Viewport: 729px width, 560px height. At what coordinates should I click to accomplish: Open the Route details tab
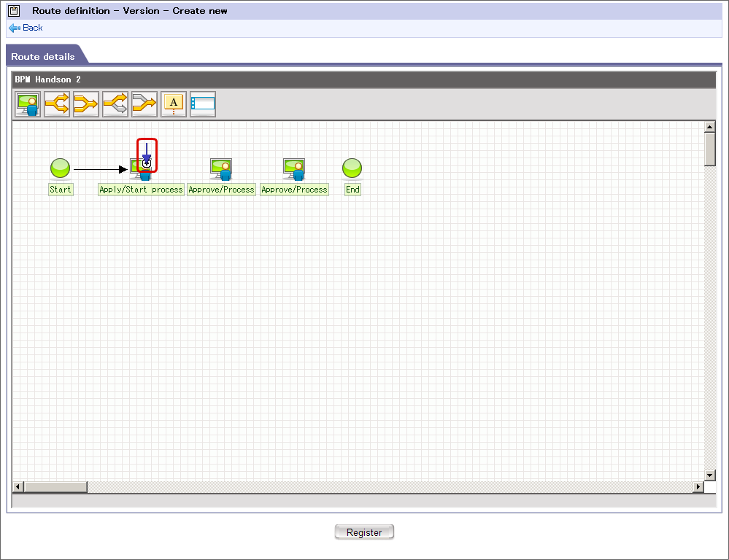click(43, 57)
